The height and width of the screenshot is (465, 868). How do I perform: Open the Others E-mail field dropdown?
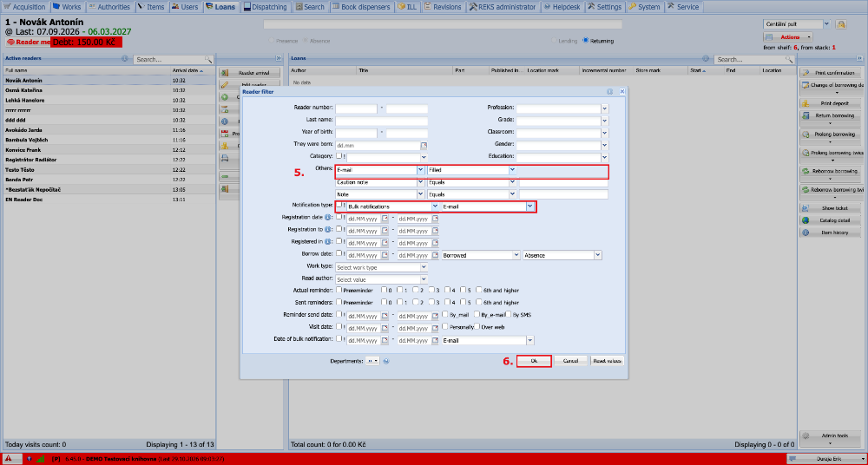click(x=421, y=170)
